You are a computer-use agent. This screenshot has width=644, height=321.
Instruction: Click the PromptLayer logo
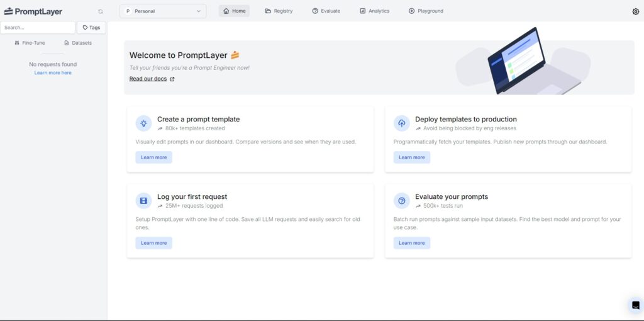pyautogui.click(x=33, y=11)
